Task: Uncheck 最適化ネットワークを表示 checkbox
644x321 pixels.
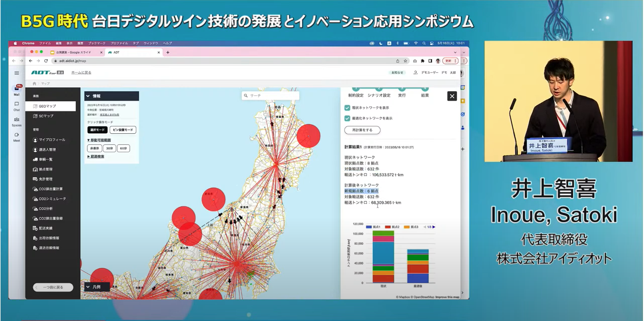Action: [x=347, y=118]
